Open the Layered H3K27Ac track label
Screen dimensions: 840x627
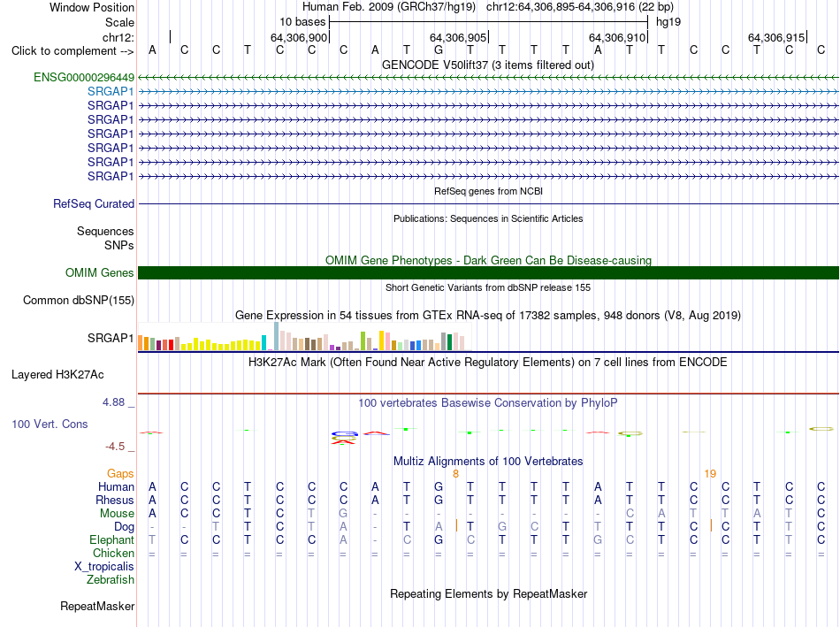[57, 375]
